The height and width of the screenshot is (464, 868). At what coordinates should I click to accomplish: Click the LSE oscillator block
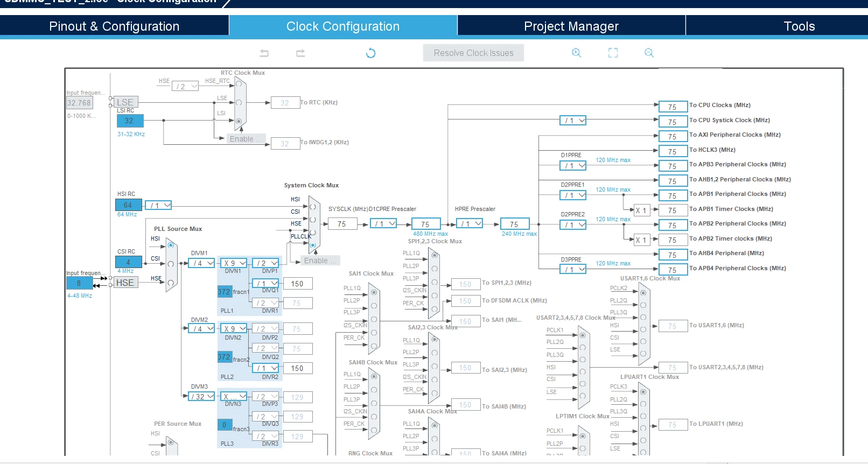[125, 102]
